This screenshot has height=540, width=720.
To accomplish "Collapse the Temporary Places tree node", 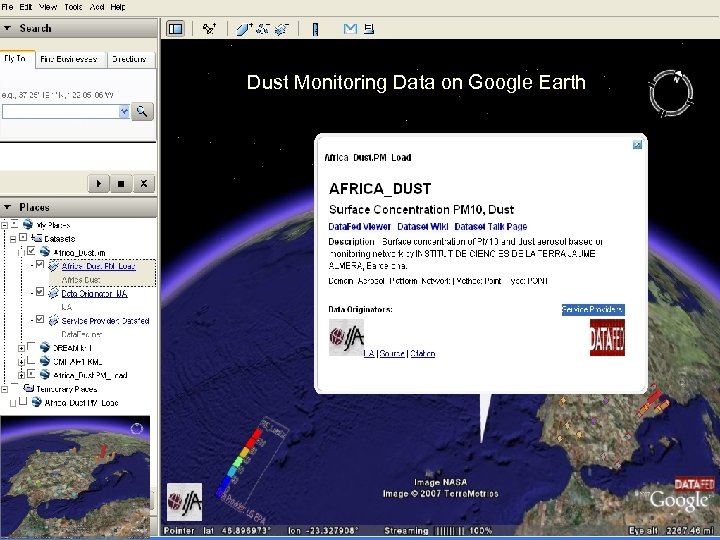I will click(x=5, y=389).
